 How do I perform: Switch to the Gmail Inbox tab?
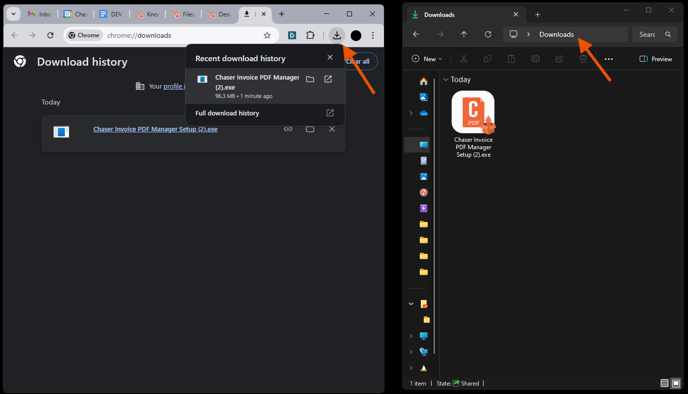[39, 14]
